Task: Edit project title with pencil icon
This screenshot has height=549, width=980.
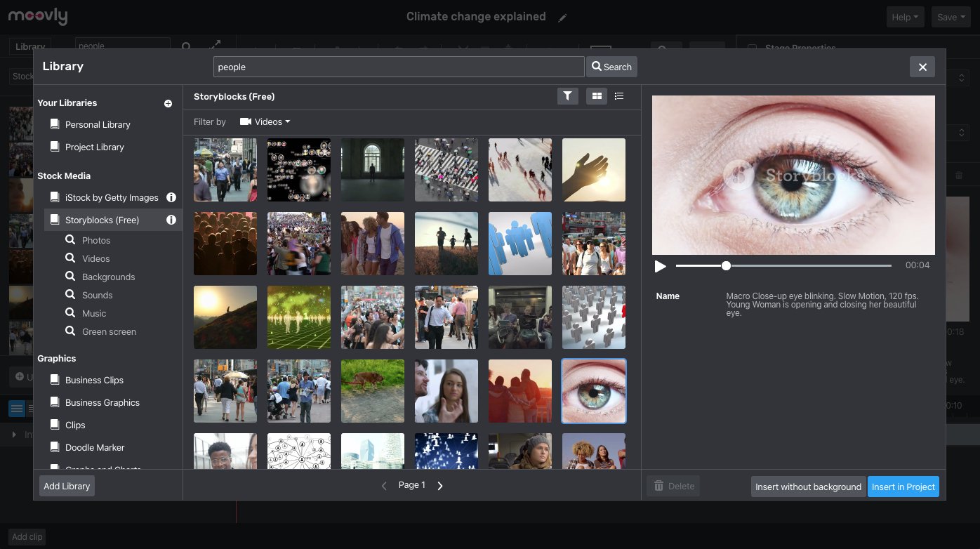Action: pos(562,18)
